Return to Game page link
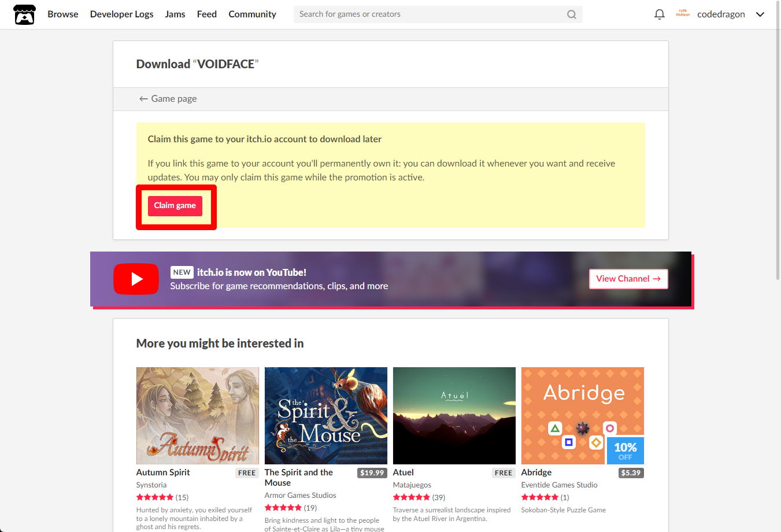The height and width of the screenshot is (532, 781). point(168,99)
